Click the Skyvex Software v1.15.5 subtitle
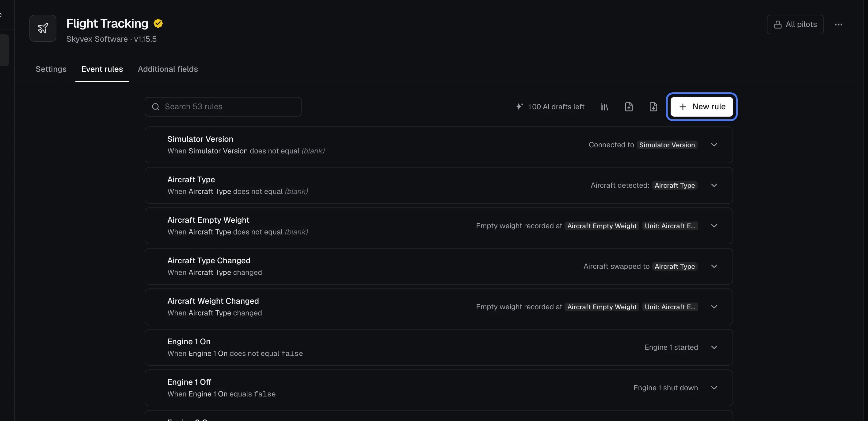Image resolution: width=868 pixels, height=421 pixels. coord(112,39)
